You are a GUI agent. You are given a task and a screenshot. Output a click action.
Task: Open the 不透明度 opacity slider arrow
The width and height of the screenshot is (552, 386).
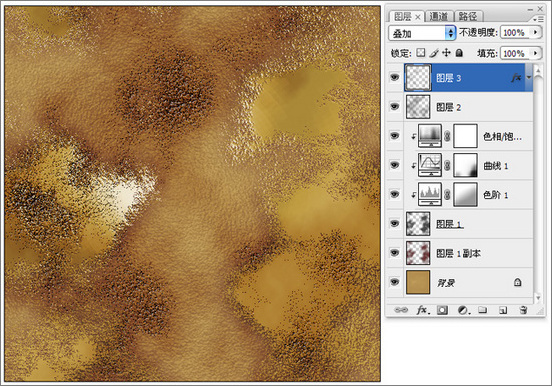click(535, 32)
